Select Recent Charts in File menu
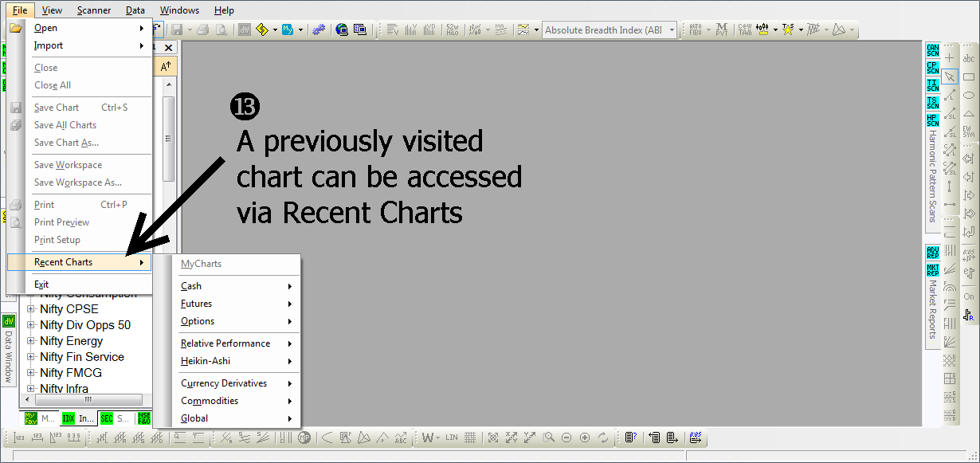The width and height of the screenshot is (980, 463). (x=79, y=262)
